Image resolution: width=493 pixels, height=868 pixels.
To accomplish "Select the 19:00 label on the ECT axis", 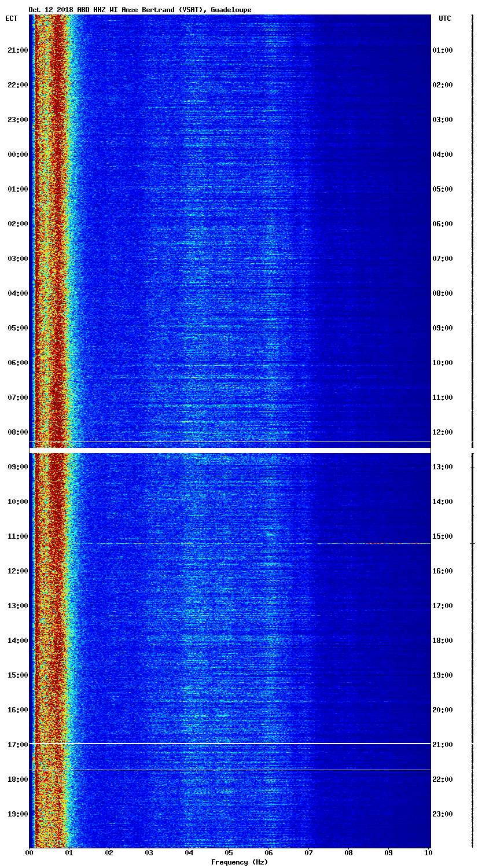I will pos(17,814).
